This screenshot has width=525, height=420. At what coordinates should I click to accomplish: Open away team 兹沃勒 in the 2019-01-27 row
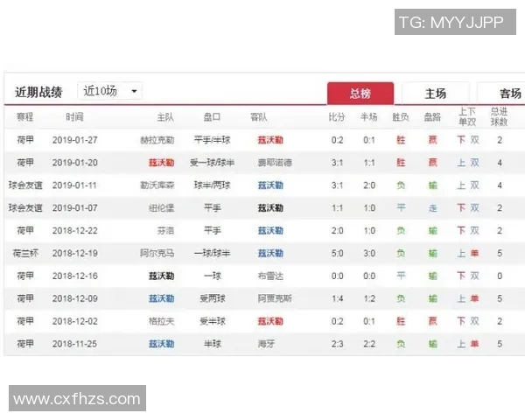pyautogui.click(x=270, y=140)
